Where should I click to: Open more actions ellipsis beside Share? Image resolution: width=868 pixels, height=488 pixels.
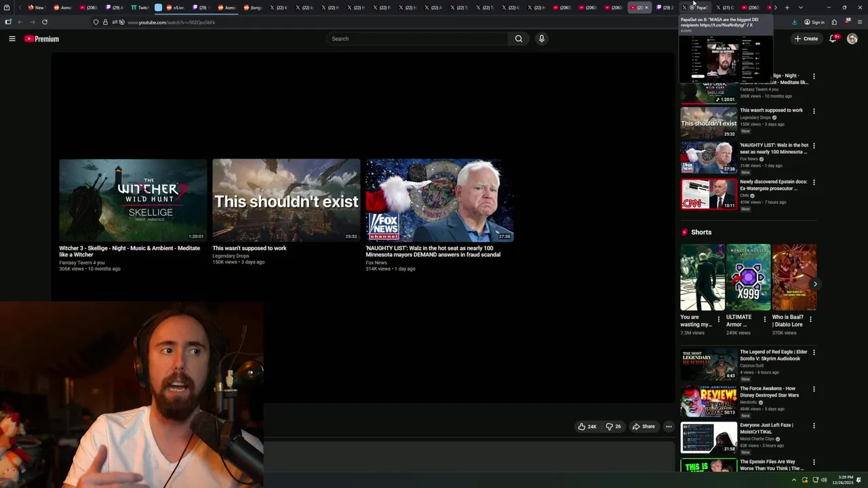click(669, 426)
